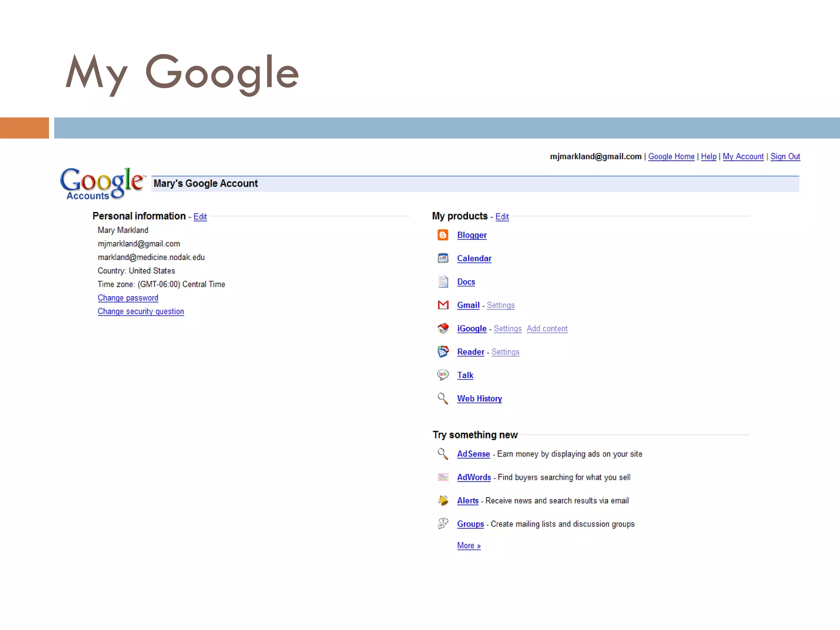Click the 'Time zone: (GMT-06:00) Central Time' text
The height and width of the screenshot is (630, 840).
161,284
